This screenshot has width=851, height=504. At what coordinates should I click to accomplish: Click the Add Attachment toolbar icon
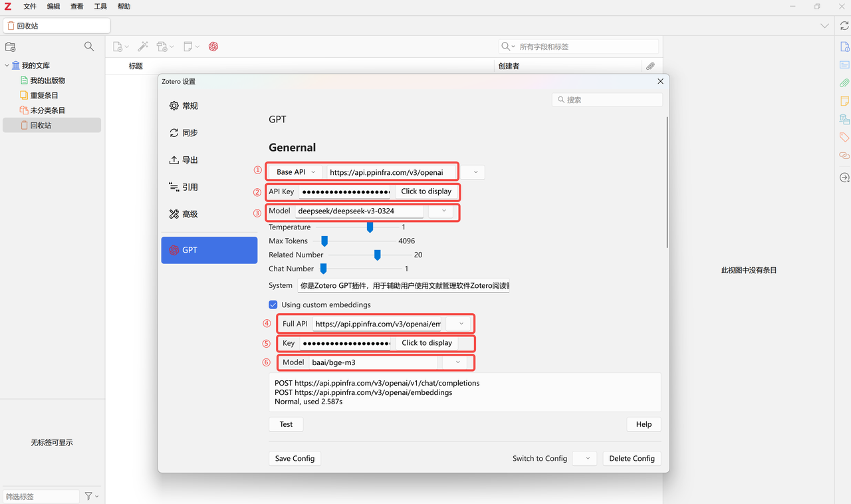click(x=162, y=47)
